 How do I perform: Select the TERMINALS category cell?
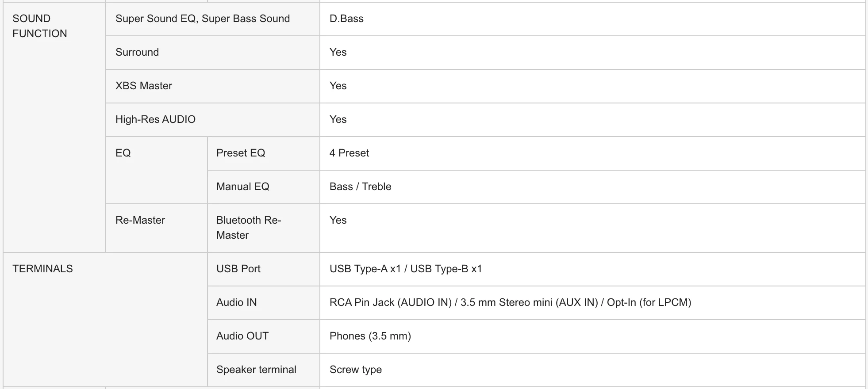pyautogui.click(x=105, y=320)
